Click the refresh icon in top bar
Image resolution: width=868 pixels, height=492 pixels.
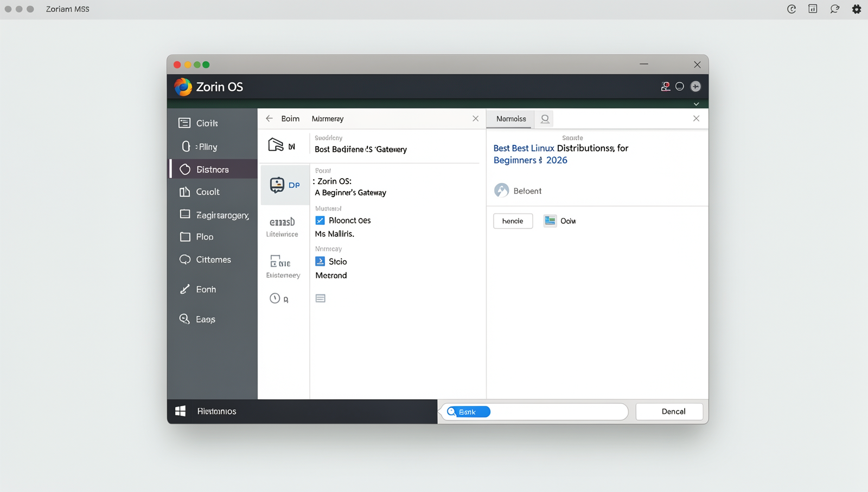click(792, 9)
